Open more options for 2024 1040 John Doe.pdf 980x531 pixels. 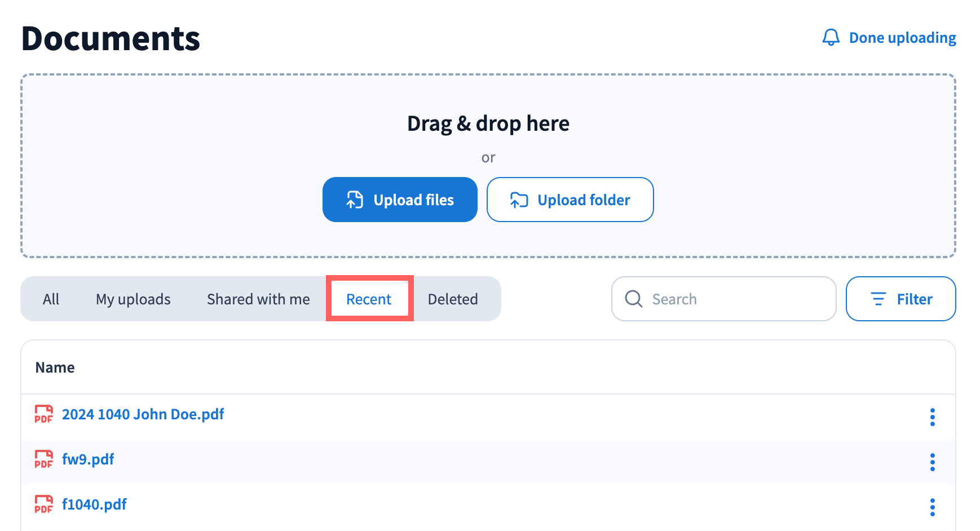tap(932, 417)
